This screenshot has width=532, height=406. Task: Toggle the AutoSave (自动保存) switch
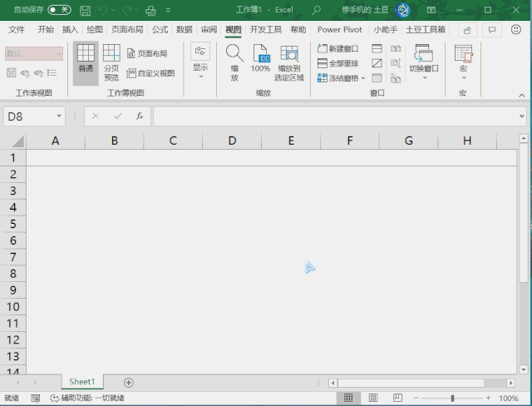(59, 10)
